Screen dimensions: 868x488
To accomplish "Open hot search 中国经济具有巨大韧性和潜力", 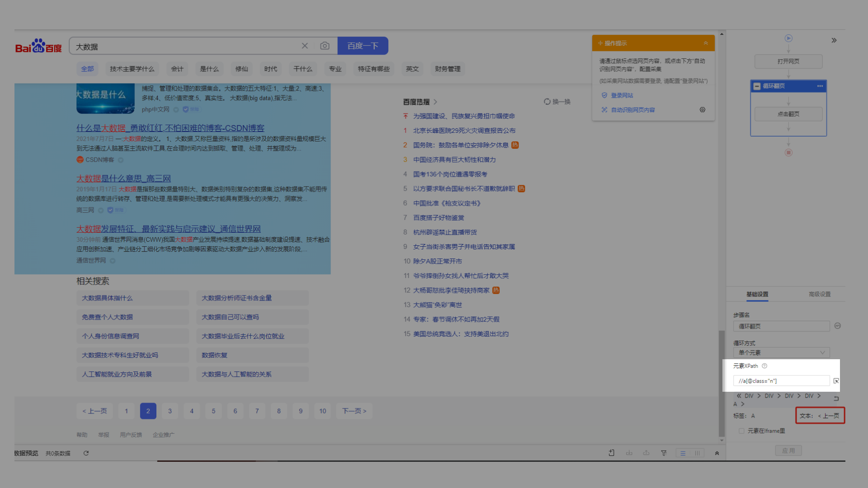I will coord(454,160).
